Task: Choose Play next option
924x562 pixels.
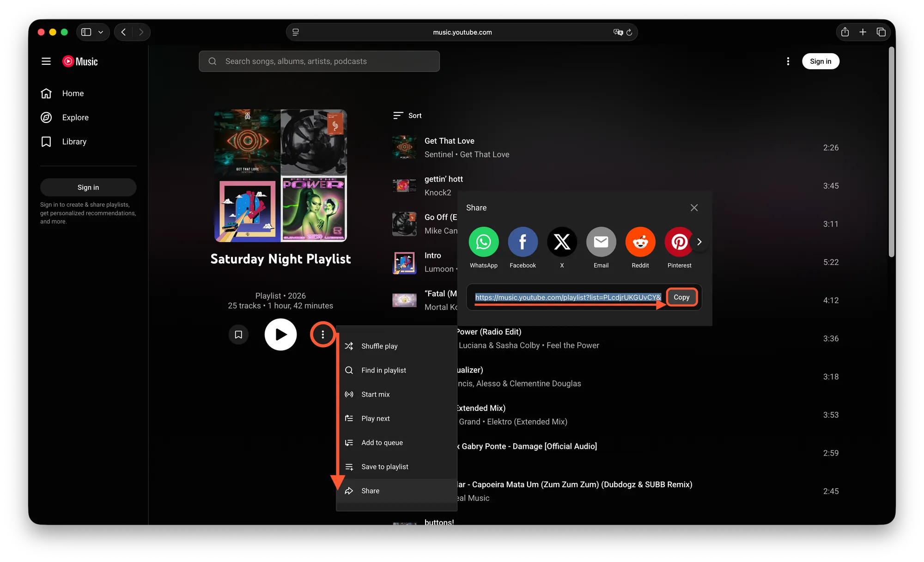Action: coord(396,418)
